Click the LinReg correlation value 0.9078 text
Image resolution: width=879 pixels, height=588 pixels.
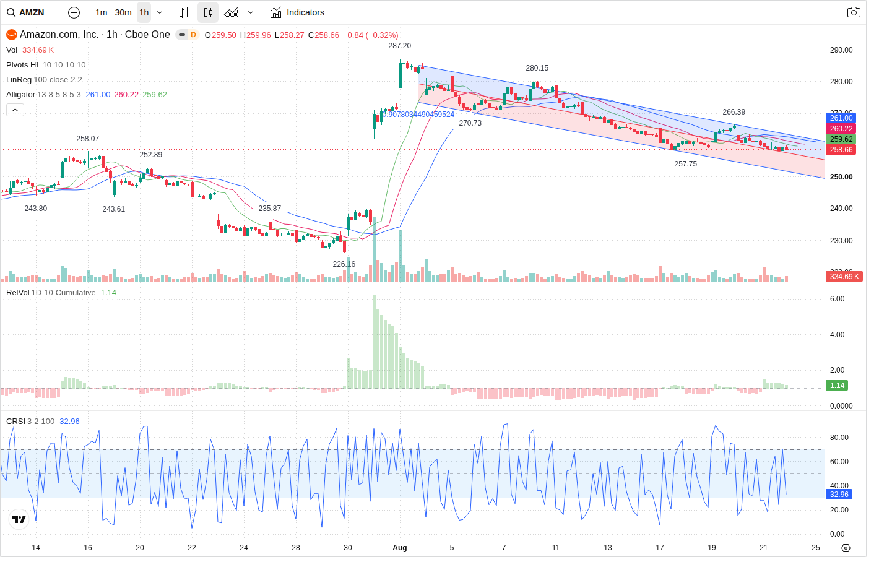419,115
